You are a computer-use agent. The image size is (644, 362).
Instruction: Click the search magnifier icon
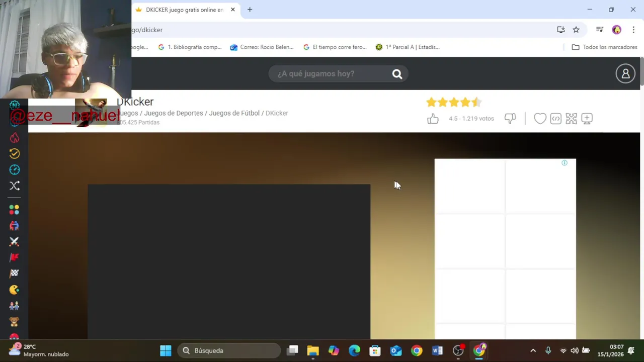[397, 74]
